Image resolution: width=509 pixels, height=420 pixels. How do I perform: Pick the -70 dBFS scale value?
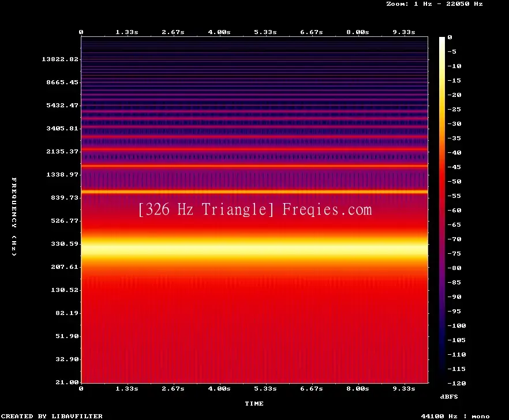455,239
